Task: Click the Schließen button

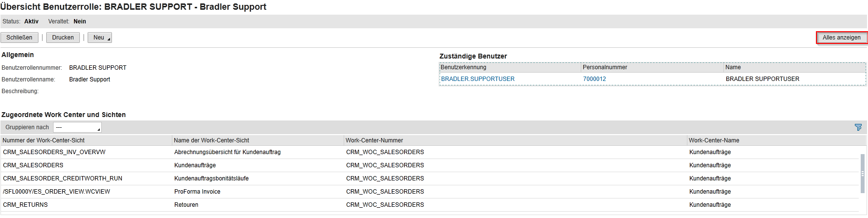Action: [x=19, y=38]
